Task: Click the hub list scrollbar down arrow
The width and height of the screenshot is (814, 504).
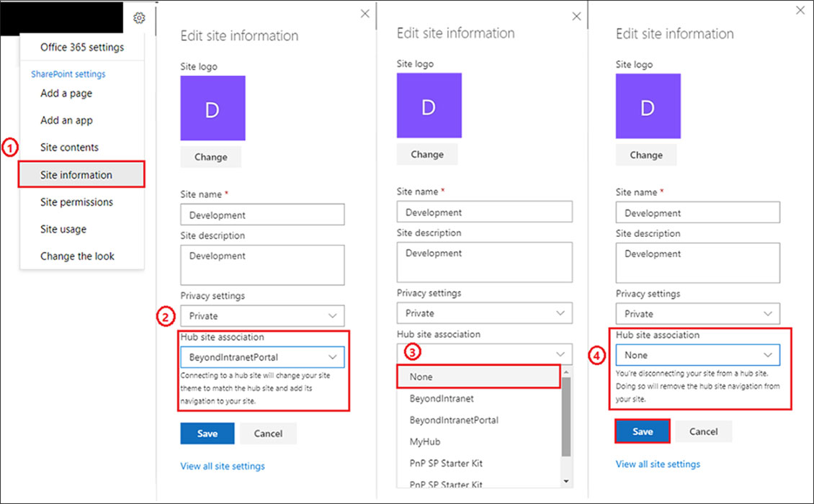Action: tap(566, 480)
